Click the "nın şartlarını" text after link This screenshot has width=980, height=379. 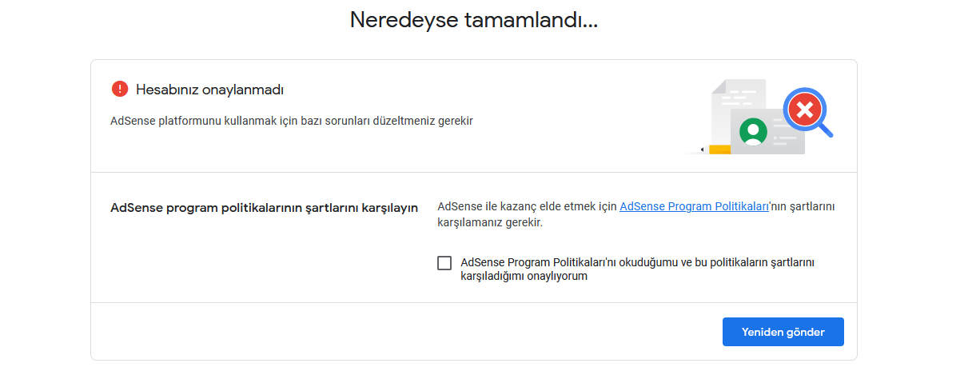click(x=802, y=207)
